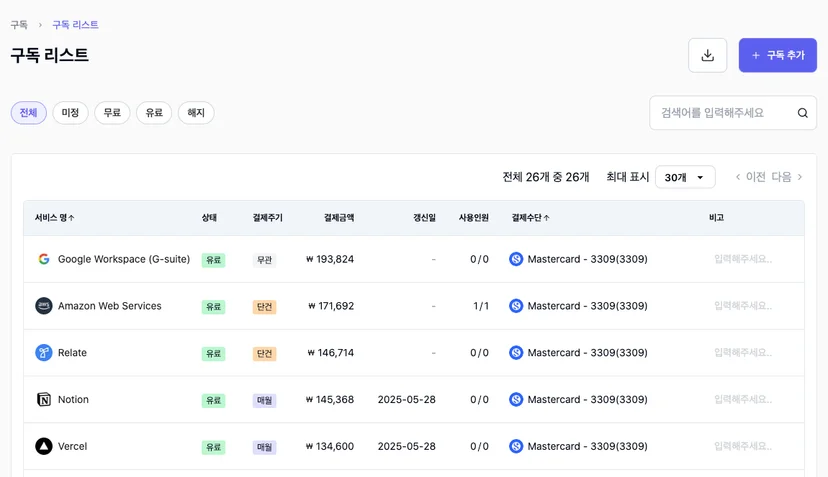Image resolution: width=828 pixels, height=477 pixels.
Task: Click the 결제금액 column header
Action: tap(339, 218)
